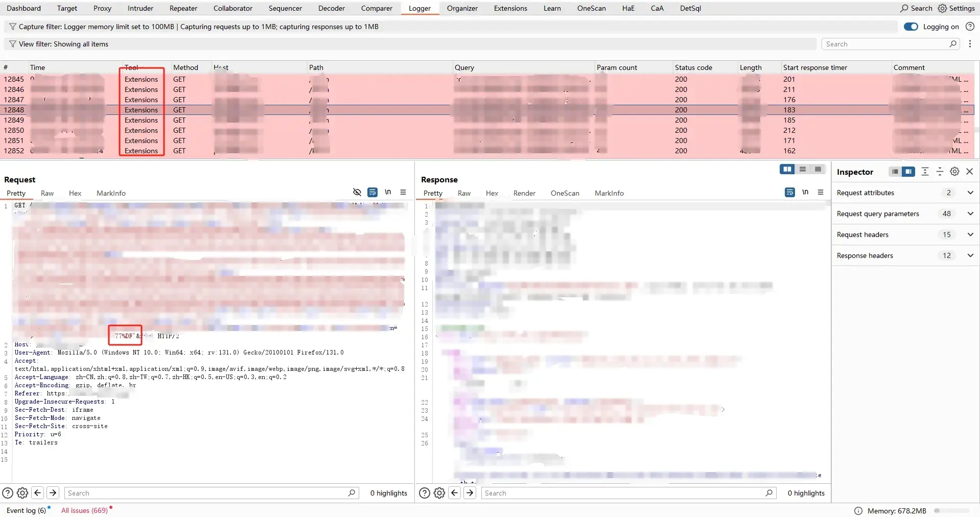Click magnifier in Response search field

[x=769, y=493]
